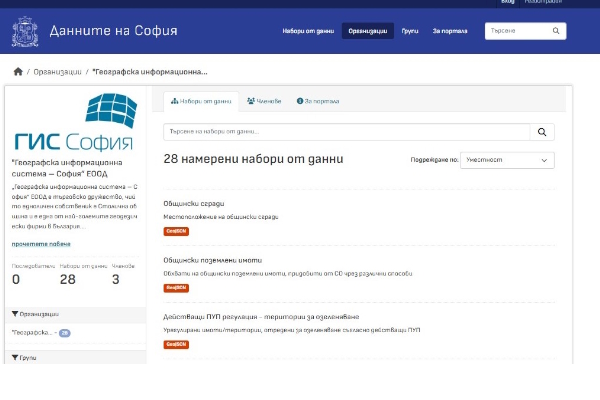Image resolution: width=600 pixels, height=400 pixels.
Task: Click the organization title Географска информационна система
Action: (x=67, y=168)
